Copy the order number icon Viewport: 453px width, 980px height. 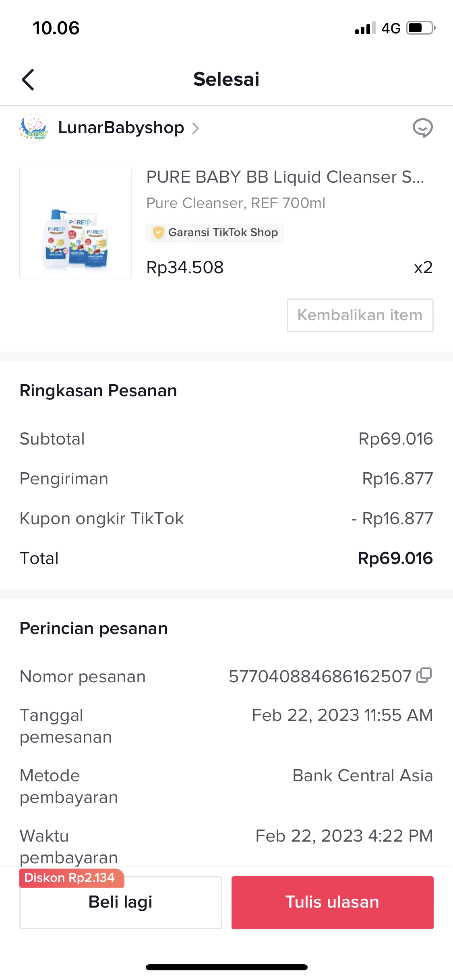(x=424, y=675)
